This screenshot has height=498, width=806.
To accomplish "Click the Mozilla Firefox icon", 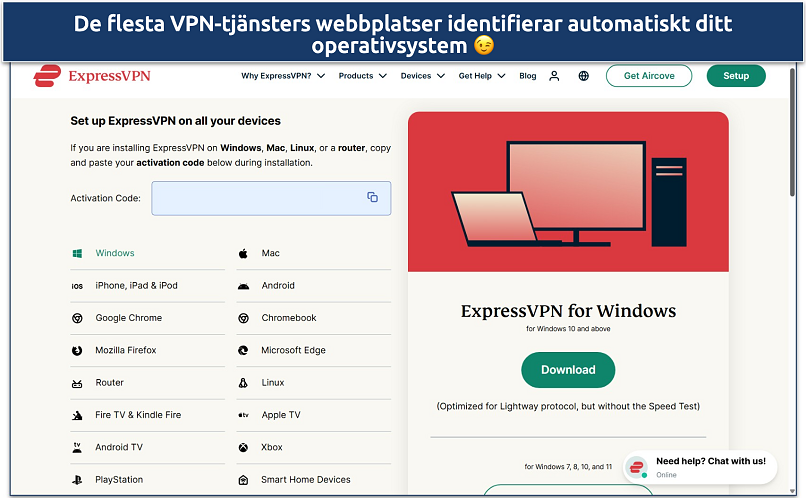I will [77, 351].
